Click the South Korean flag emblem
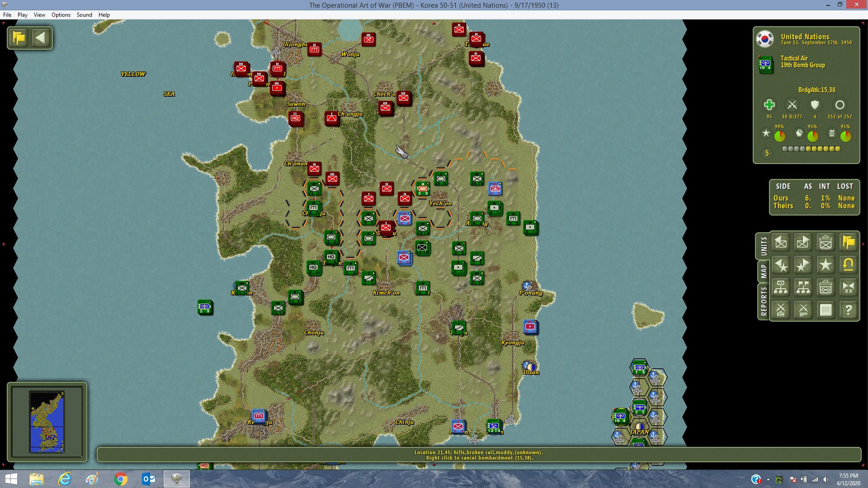This screenshot has width=868, height=488. (x=765, y=39)
